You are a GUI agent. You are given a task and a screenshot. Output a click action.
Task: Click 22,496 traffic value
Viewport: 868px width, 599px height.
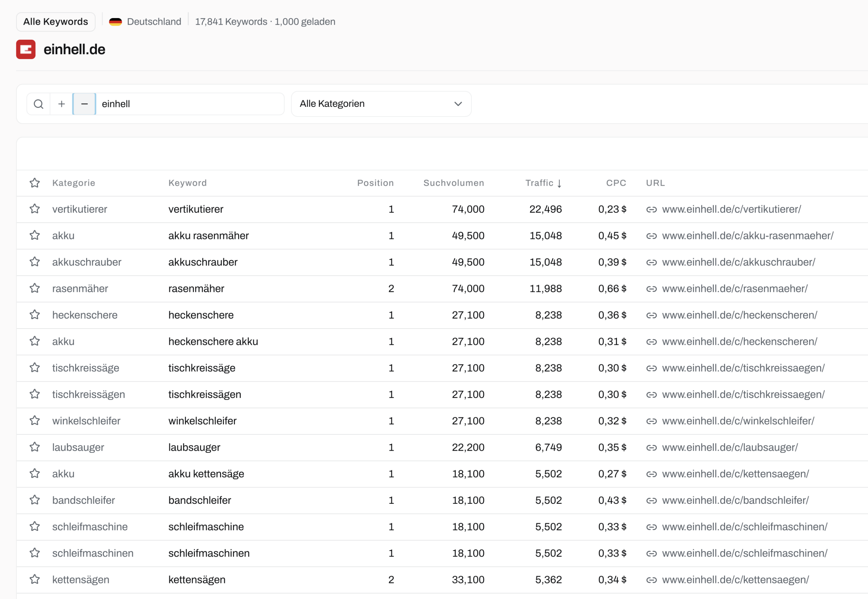545,209
